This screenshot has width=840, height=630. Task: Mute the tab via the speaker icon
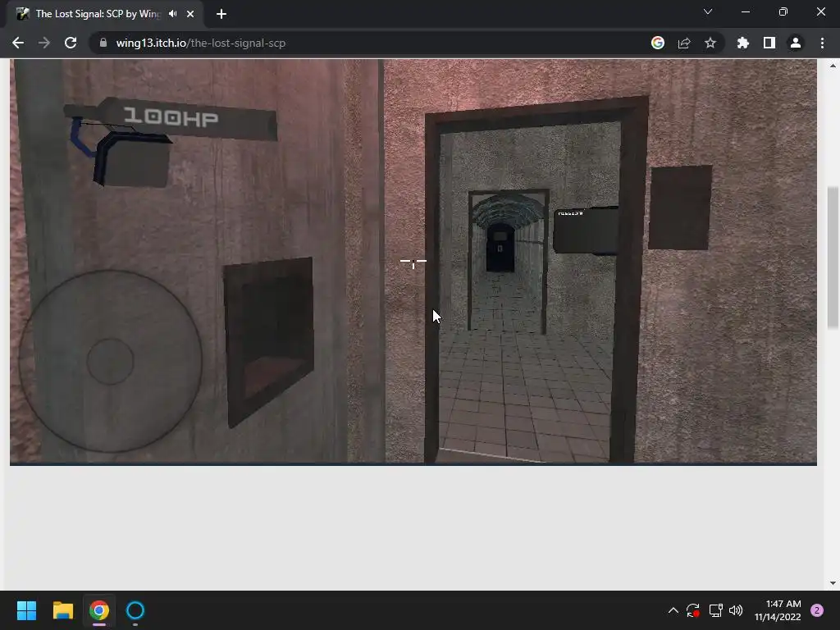coord(172,14)
